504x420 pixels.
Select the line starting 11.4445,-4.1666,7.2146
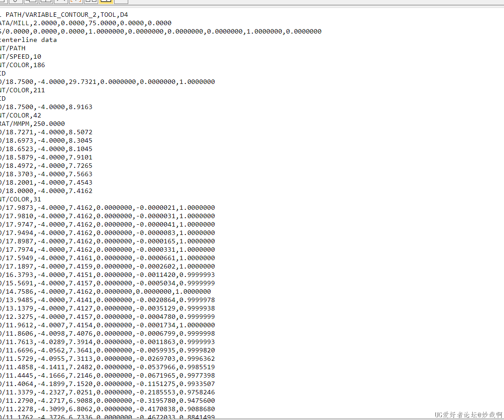tap(107, 375)
